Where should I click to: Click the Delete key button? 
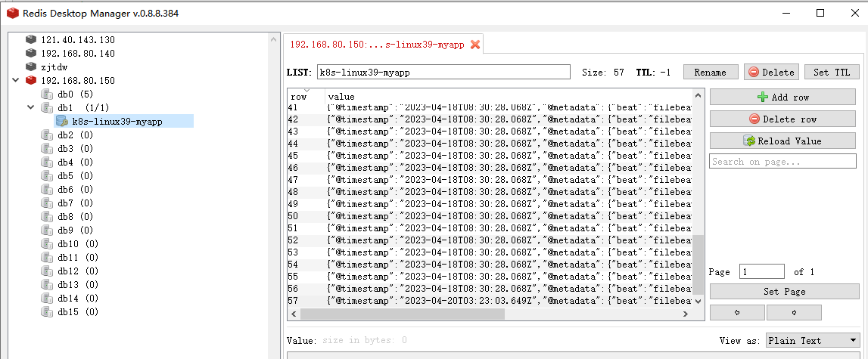point(771,72)
